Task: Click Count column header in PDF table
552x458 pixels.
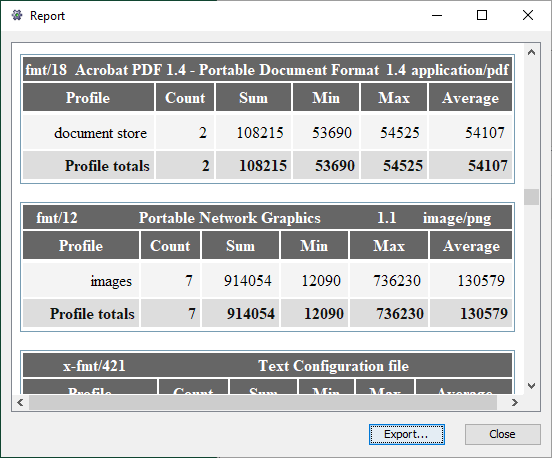Action: pyautogui.click(x=185, y=98)
